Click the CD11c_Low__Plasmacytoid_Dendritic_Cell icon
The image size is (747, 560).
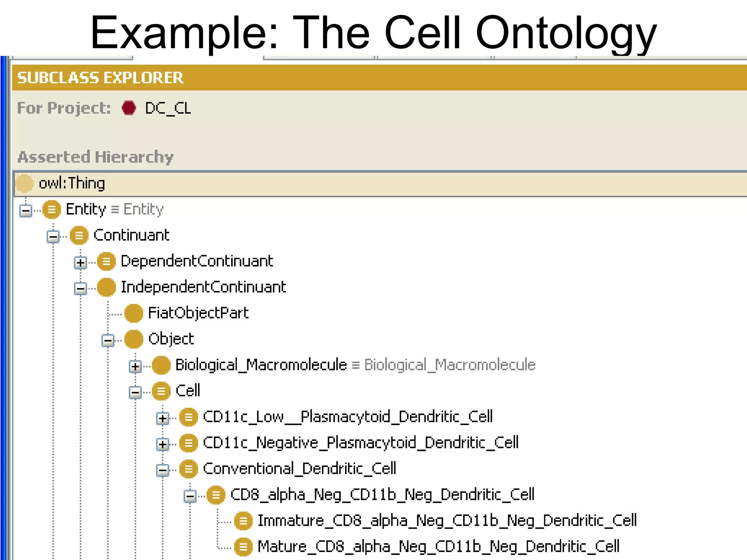click(189, 417)
